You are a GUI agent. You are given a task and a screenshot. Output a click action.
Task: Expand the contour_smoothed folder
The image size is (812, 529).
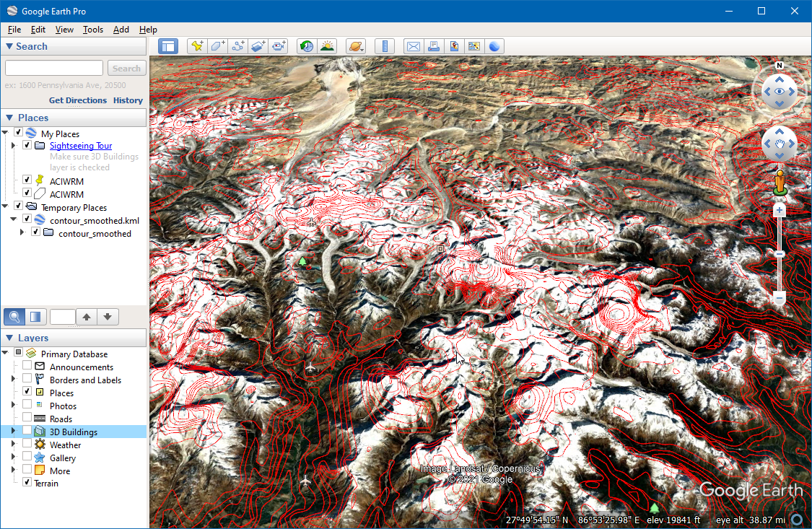(x=22, y=233)
